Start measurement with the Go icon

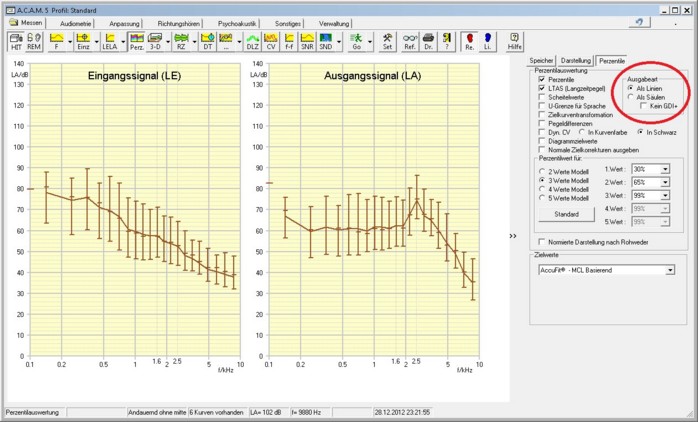pos(356,41)
